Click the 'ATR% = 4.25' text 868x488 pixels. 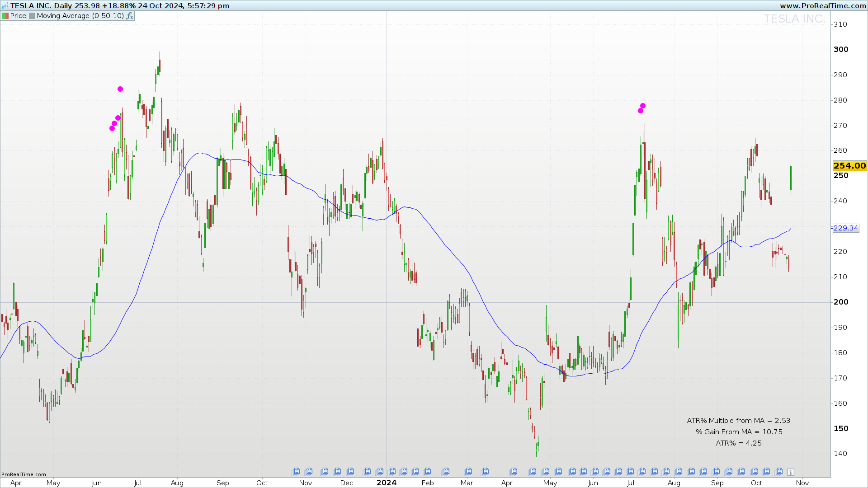[739, 443]
